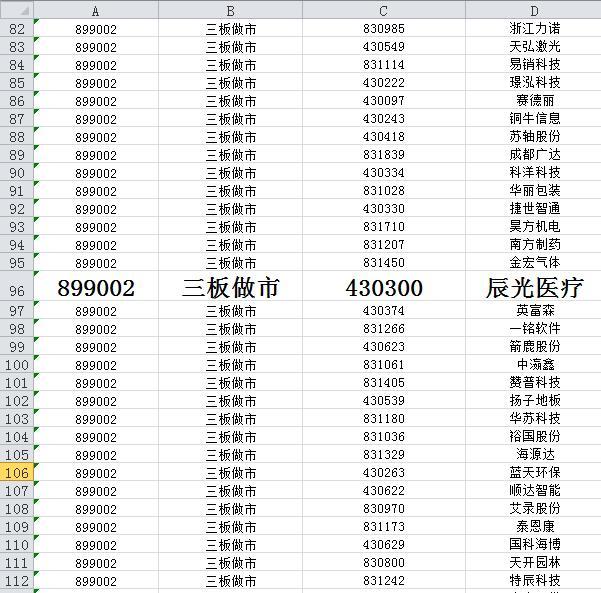
Task: Click cell containing 金宏气体
Action: [x=534, y=262]
